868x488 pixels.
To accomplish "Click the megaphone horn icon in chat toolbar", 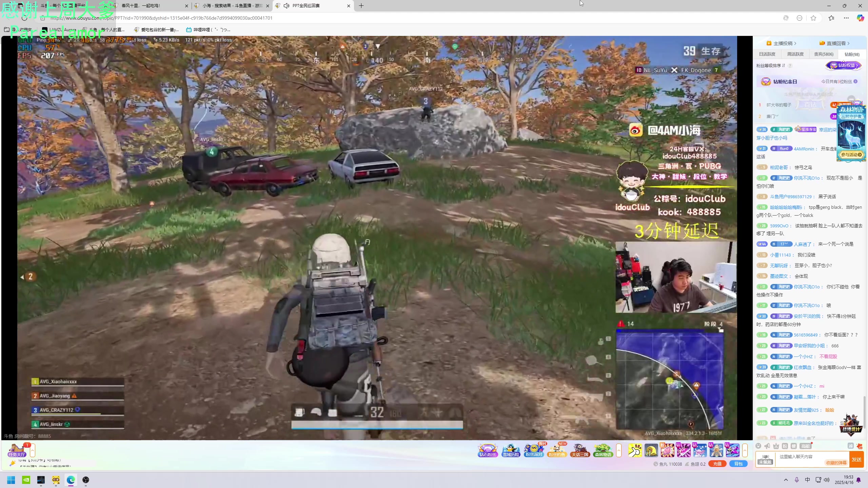I will click(767, 446).
